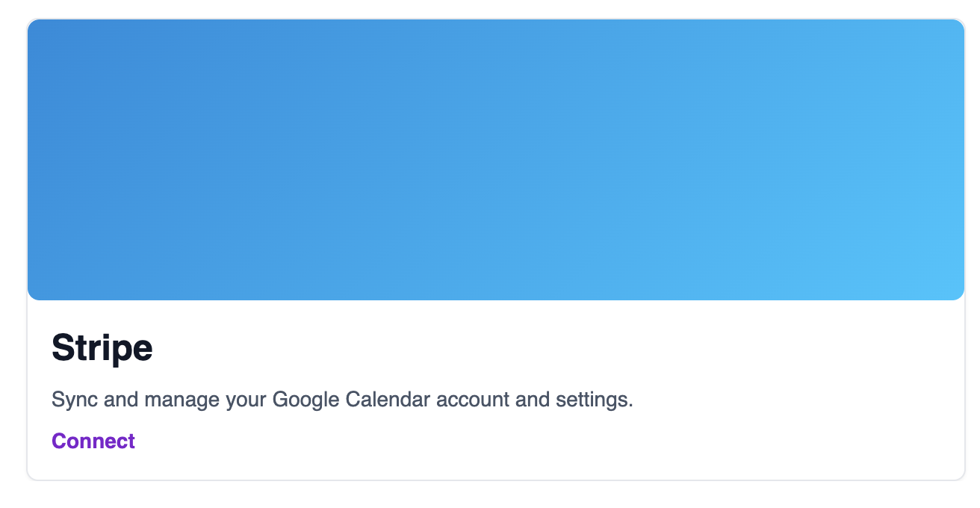Click the center of the blue header banner
This screenshot has height=508, width=980.
(x=496, y=160)
